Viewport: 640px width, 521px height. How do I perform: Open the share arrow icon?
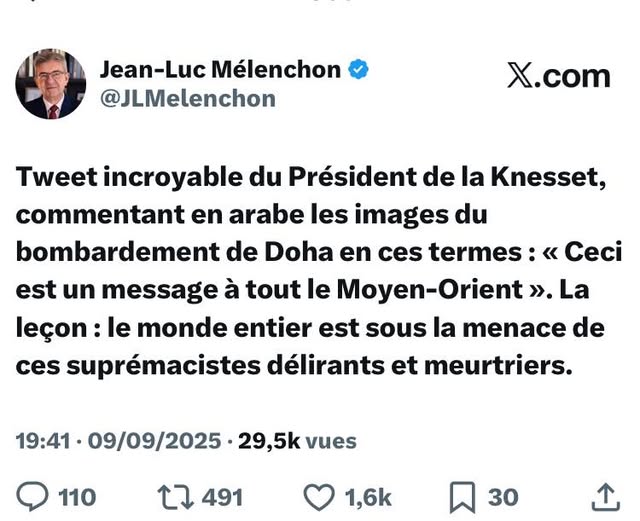606,496
